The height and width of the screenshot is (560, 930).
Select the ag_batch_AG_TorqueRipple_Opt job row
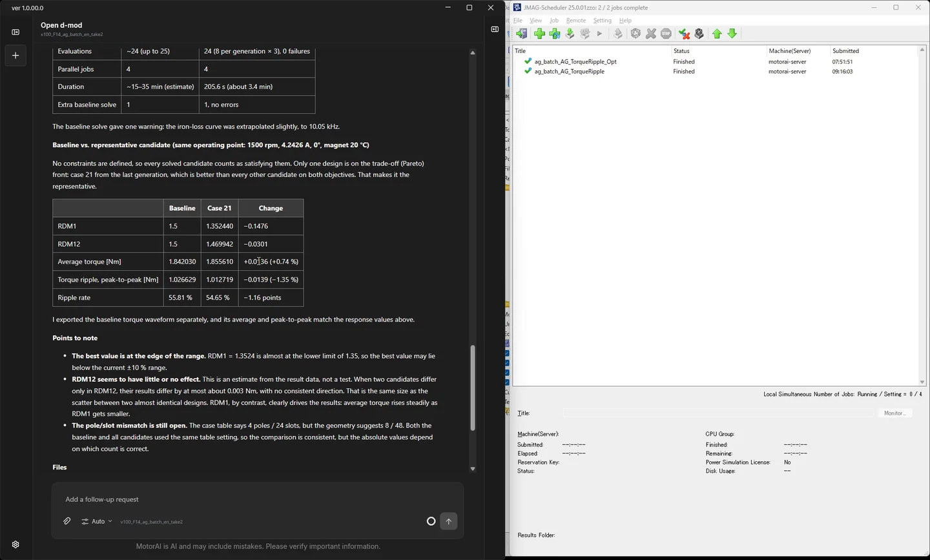click(716, 62)
